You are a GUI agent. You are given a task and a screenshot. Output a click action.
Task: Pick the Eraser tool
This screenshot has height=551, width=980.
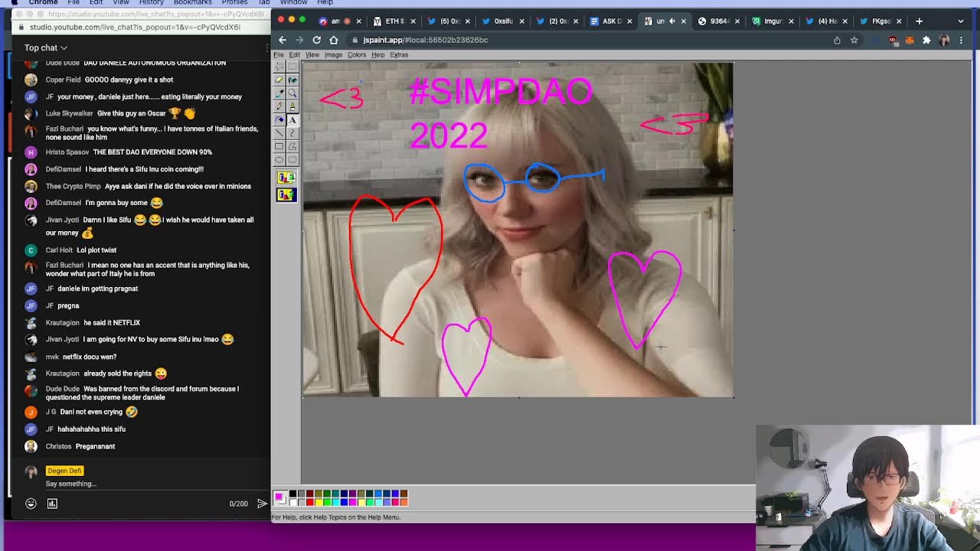pyautogui.click(x=279, y=80)
